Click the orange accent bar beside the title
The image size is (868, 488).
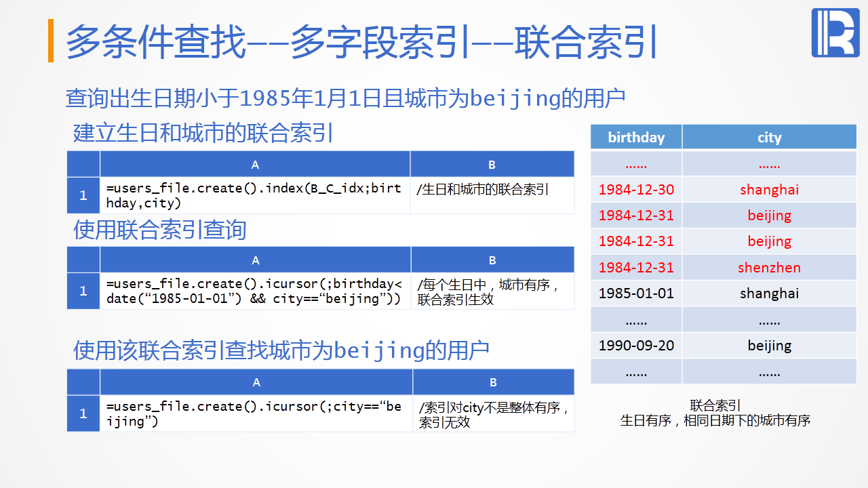click(51, 41)
